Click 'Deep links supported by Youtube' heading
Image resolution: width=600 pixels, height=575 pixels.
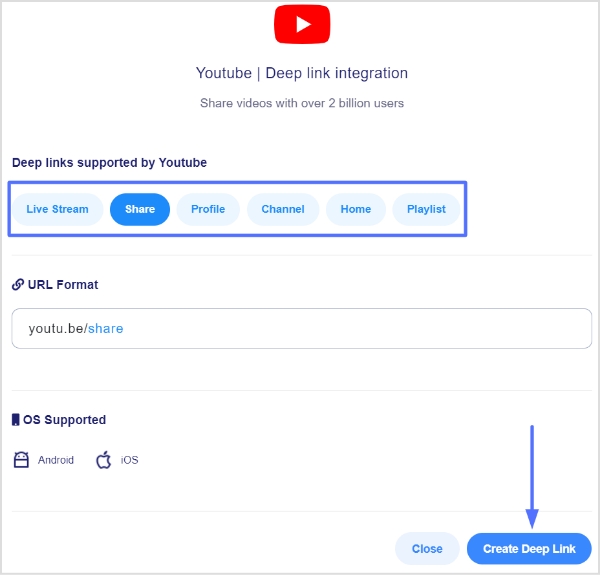point(109,163)
